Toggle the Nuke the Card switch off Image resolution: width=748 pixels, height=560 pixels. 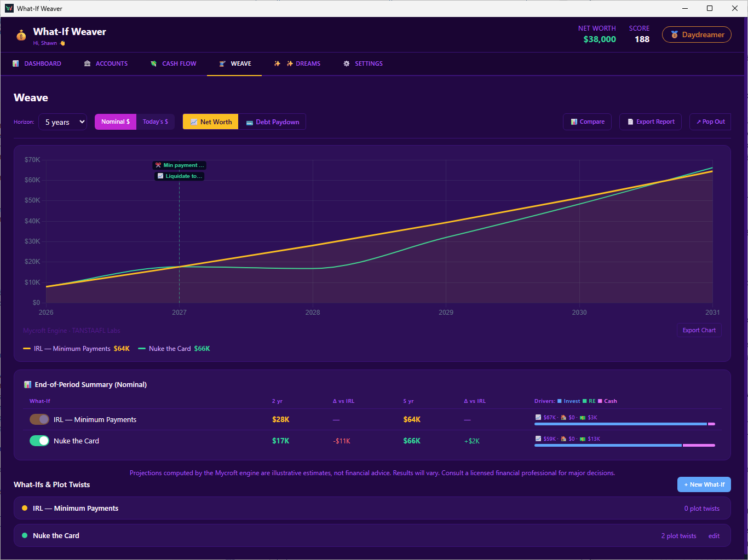[39, 441]
